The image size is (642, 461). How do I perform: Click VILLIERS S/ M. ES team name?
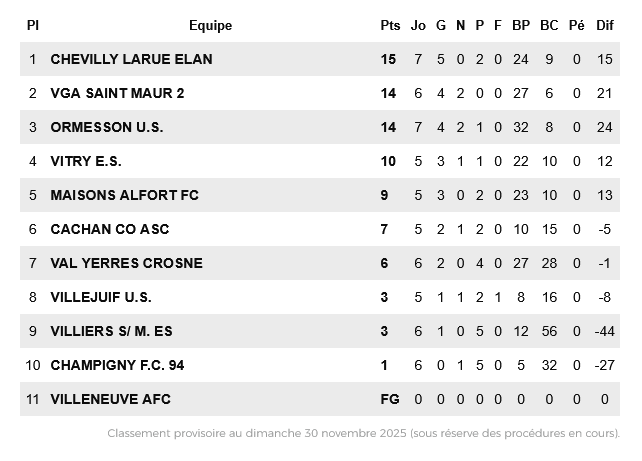(x=111, y=331)
